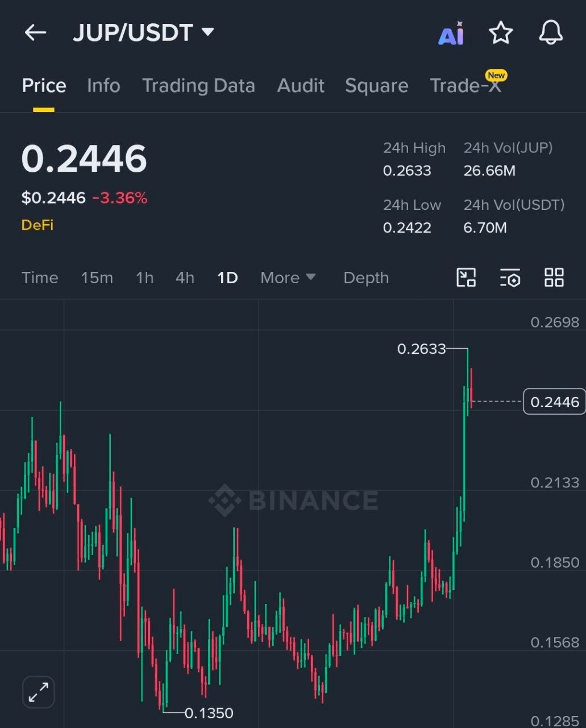Select the 15m interval
Image resolution: width=586 pixels, height=728 pixels.
[x=97, y=278]
